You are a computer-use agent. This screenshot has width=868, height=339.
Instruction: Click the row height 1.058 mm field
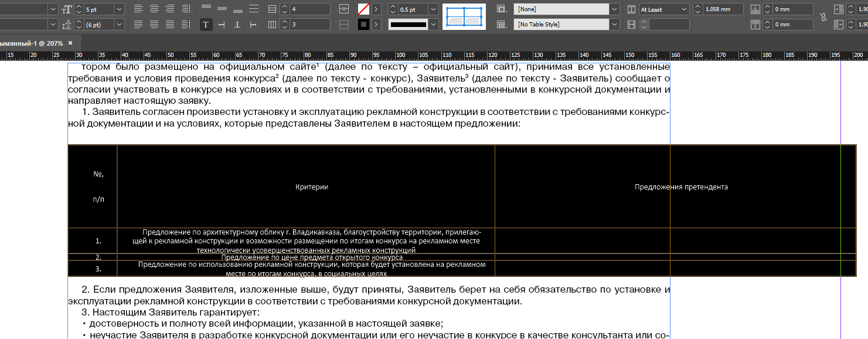click(x=723, y=9)
